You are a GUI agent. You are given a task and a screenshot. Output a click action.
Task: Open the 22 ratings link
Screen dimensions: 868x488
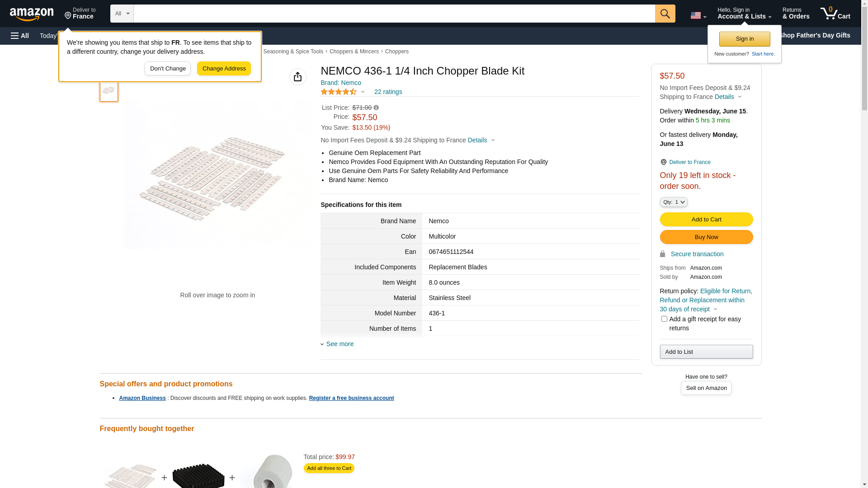(388, 92)
